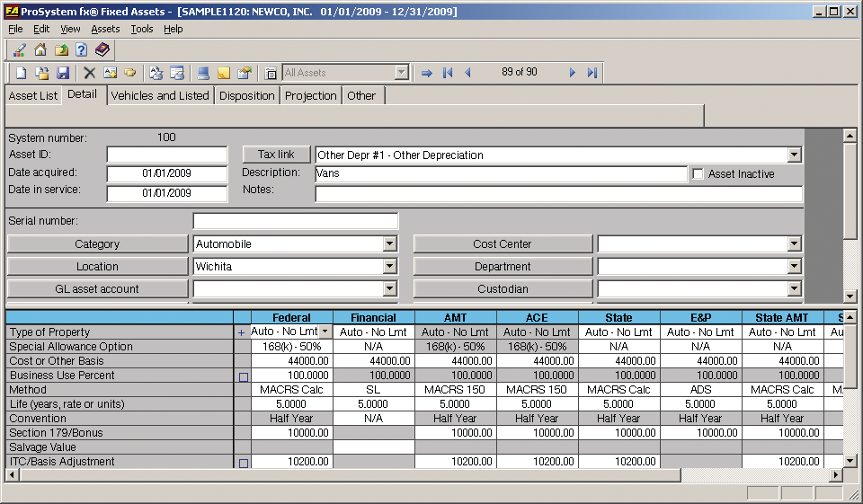This screenshot has width=863, height=504.
Task: Expand the Category dropdown showing Automobile
Action: [389, 244]
